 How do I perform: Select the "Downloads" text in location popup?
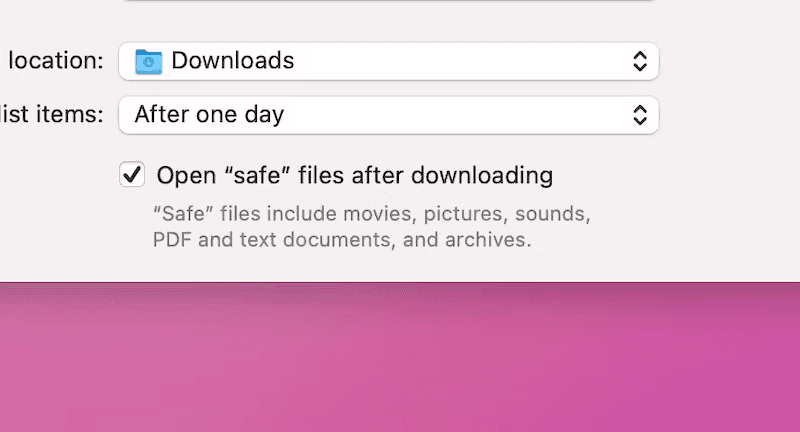coord(233,61)
